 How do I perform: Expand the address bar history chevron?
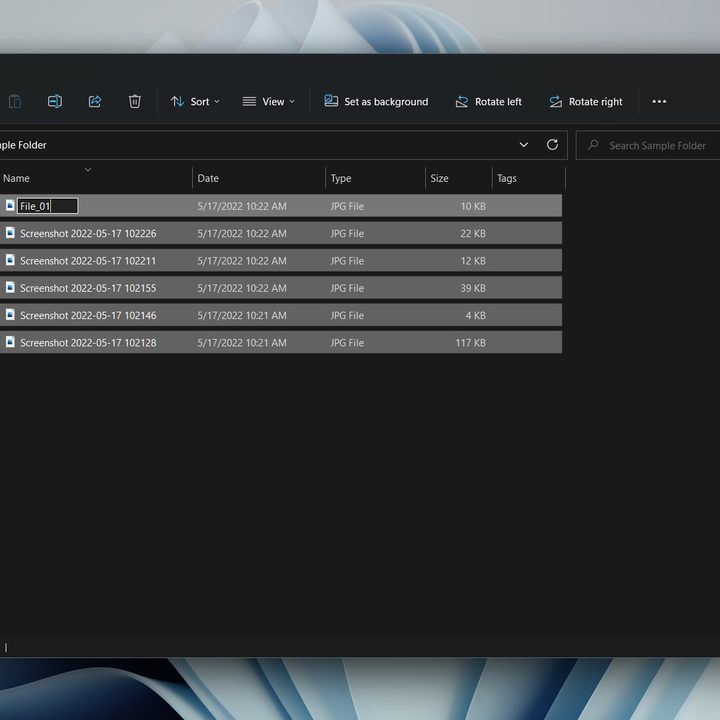[x=523, y=145]
